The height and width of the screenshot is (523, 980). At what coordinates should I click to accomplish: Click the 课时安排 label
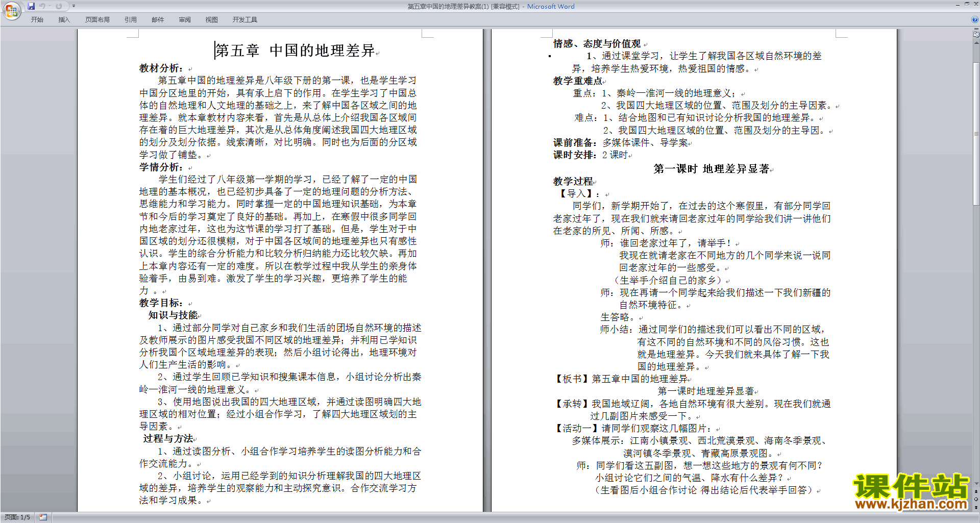(x=575, y=155)
